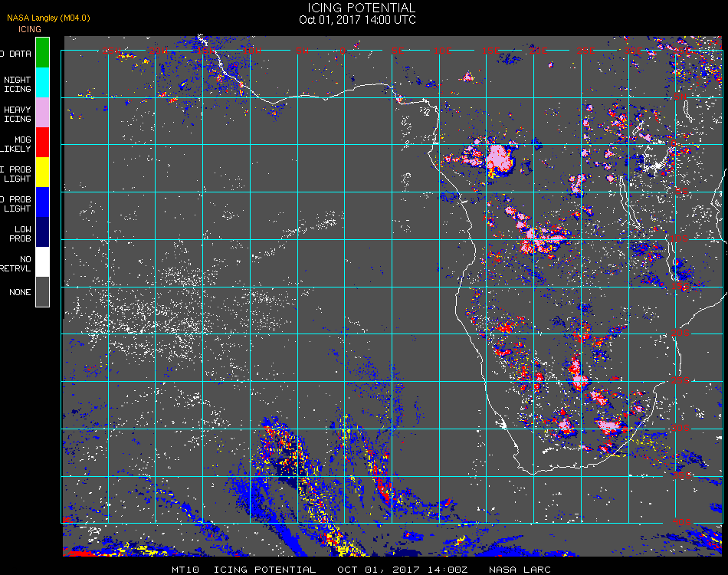Image resolution: width=728 pixels, height=575 pixels.
Task: Click the 'HI PROB LIGHT' legend label
Action: pyautogui.click(x=16, y=174)
